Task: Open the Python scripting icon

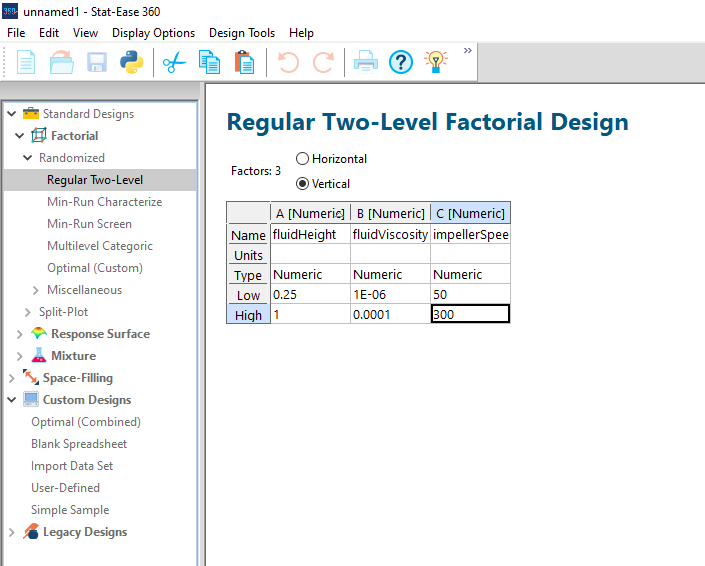Action: tap(131, 62)
